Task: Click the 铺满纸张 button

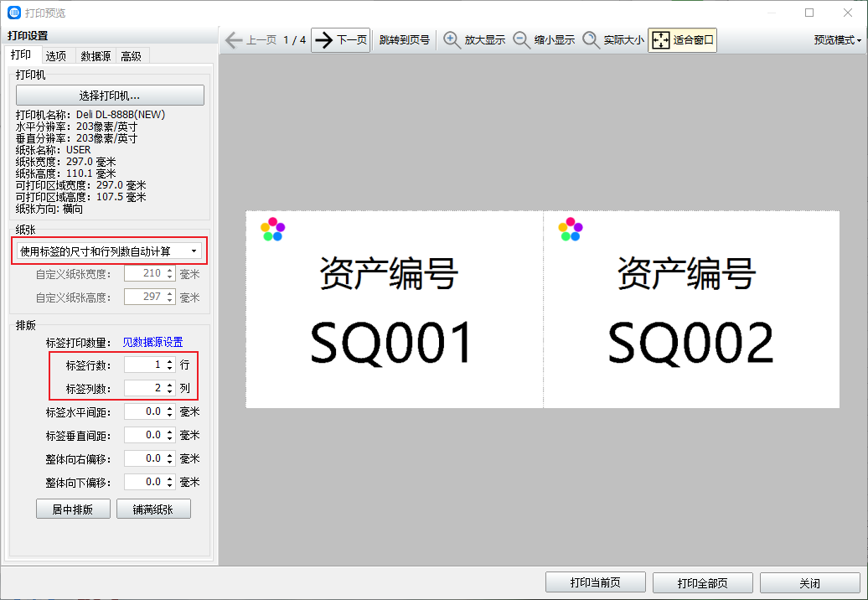Action: click(153, 509)
